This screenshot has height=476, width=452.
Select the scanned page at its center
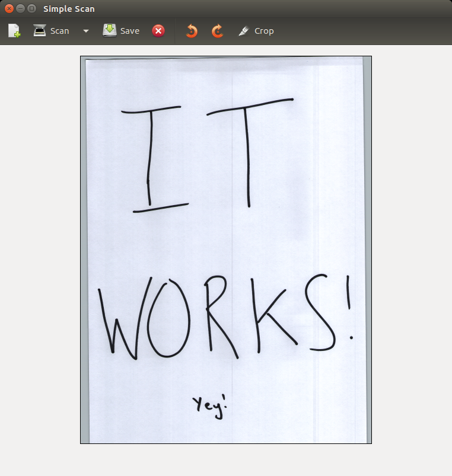[x=226, y=250]
